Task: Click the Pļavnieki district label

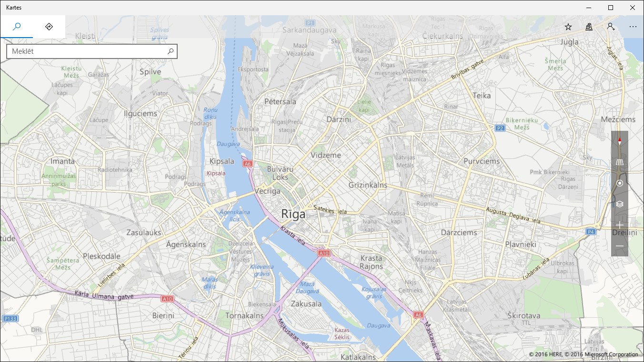Action: click(521, 245)
